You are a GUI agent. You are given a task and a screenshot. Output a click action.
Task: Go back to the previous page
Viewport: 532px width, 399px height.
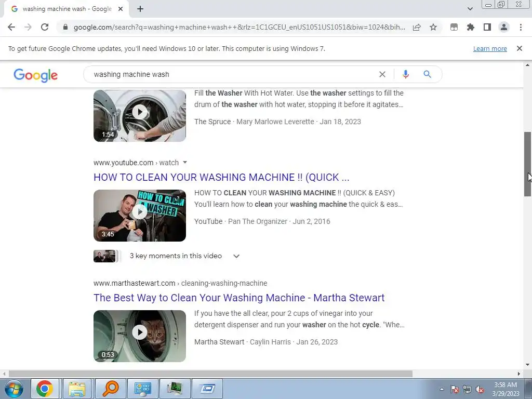pos(11,27)
